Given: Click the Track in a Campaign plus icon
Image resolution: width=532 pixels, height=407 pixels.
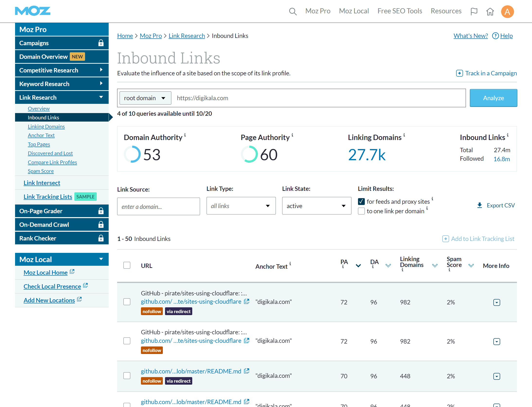Looking at the screenshot, I should point(459,73).
